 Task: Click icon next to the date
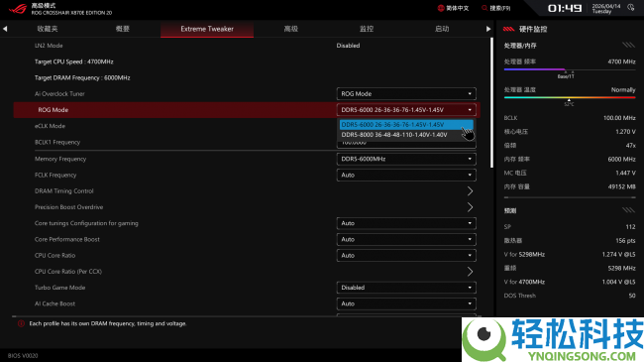click(631, 8)
